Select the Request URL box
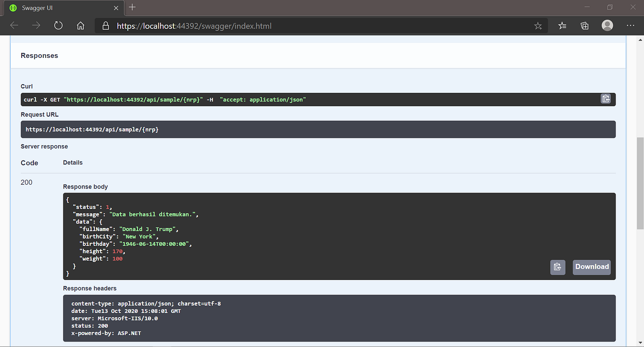Screen dimensions: 644x347 pos(317,129)
